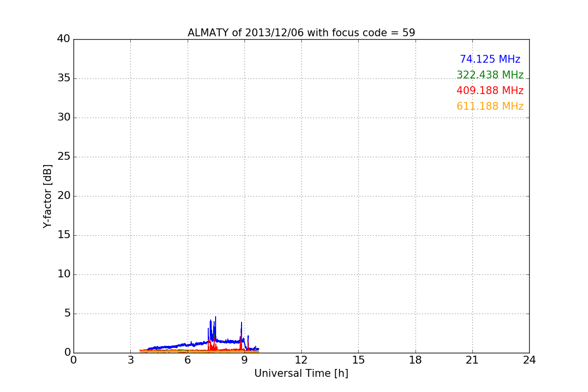Click the y-axis tick label 25
The height and width of the screenshot is (392, 588).
tap(64, 157)
